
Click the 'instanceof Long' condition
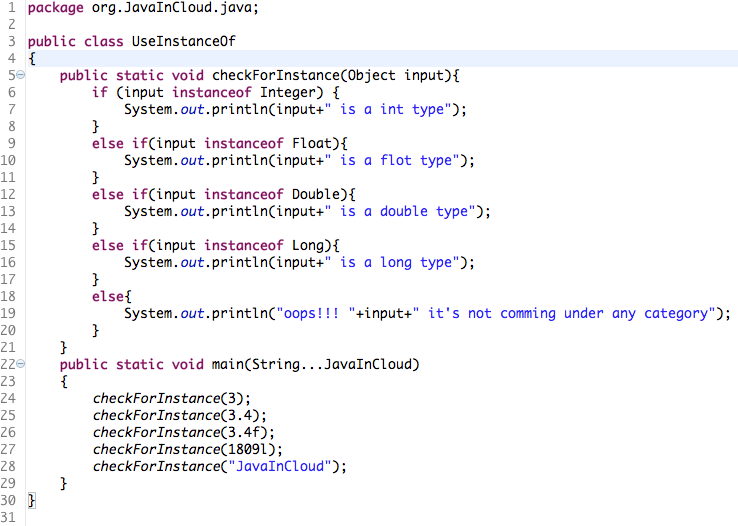click(267, 245)
